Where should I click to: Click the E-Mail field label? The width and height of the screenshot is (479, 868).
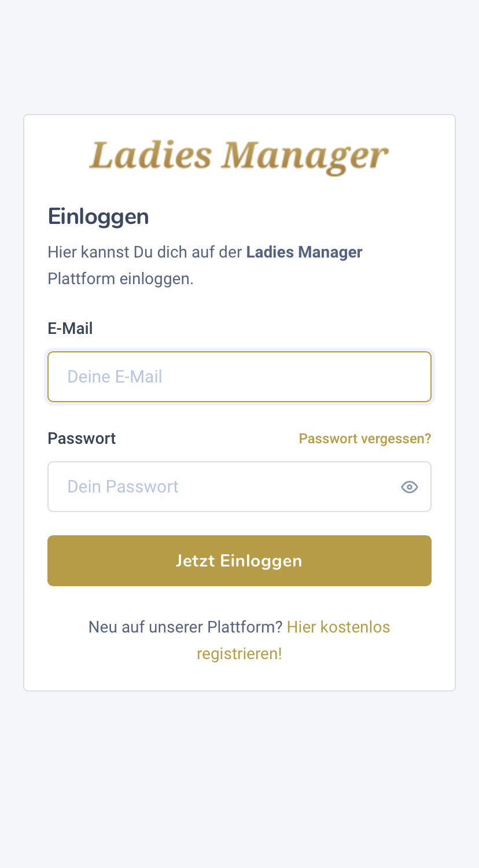[x=70, y=329]
